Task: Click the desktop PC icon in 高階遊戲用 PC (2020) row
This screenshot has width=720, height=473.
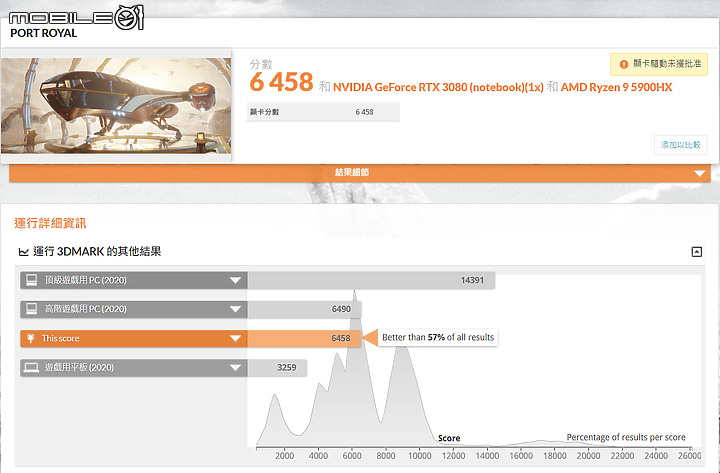Action: 32,309
